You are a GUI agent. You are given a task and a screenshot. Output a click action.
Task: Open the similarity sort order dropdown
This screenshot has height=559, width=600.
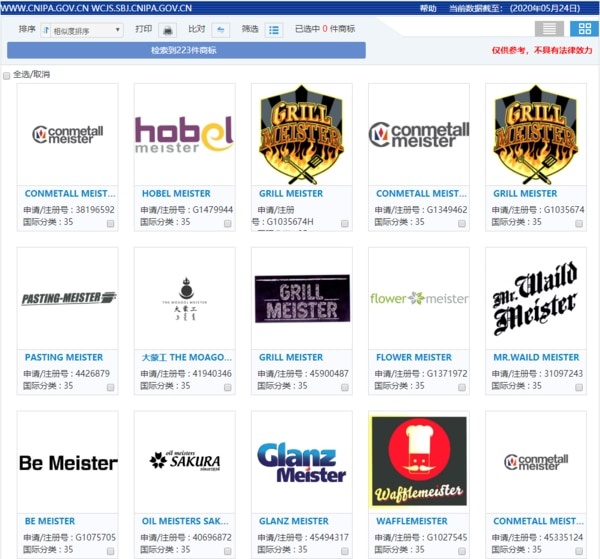click(x=82, y=30)
